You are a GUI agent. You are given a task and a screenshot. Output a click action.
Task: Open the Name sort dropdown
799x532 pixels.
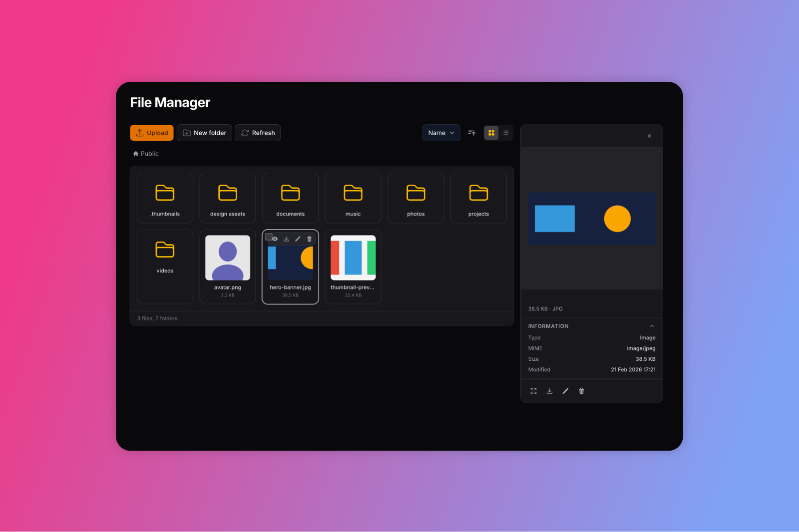point(441,133)
